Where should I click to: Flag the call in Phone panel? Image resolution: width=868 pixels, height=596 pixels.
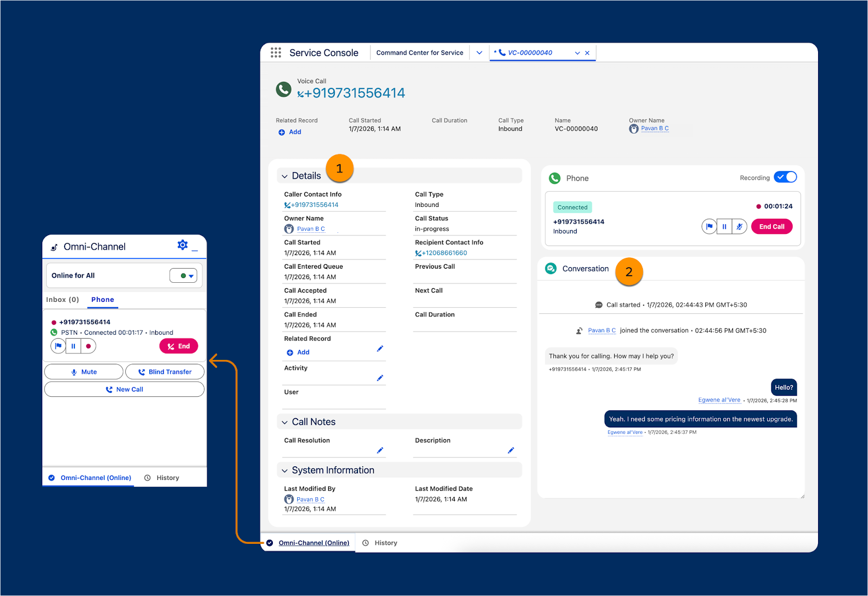[x=709, y=226]
